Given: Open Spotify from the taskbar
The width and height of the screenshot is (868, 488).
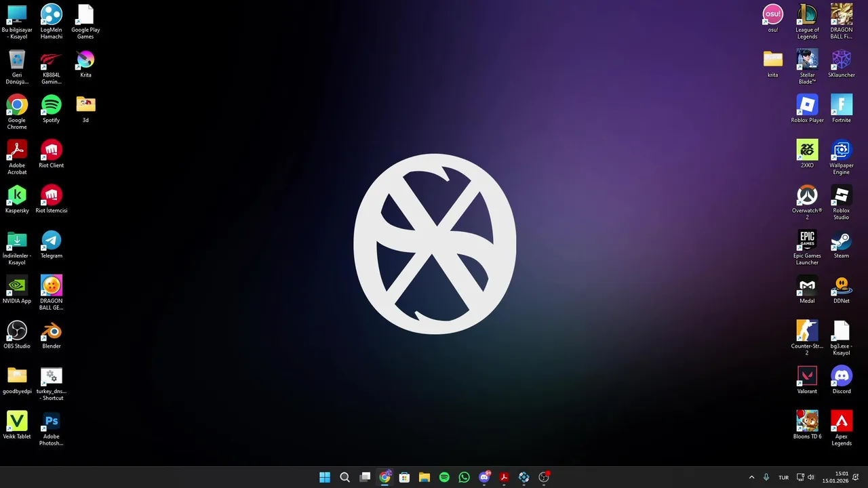Looking at the screenshot, I should tap(444, 477).
